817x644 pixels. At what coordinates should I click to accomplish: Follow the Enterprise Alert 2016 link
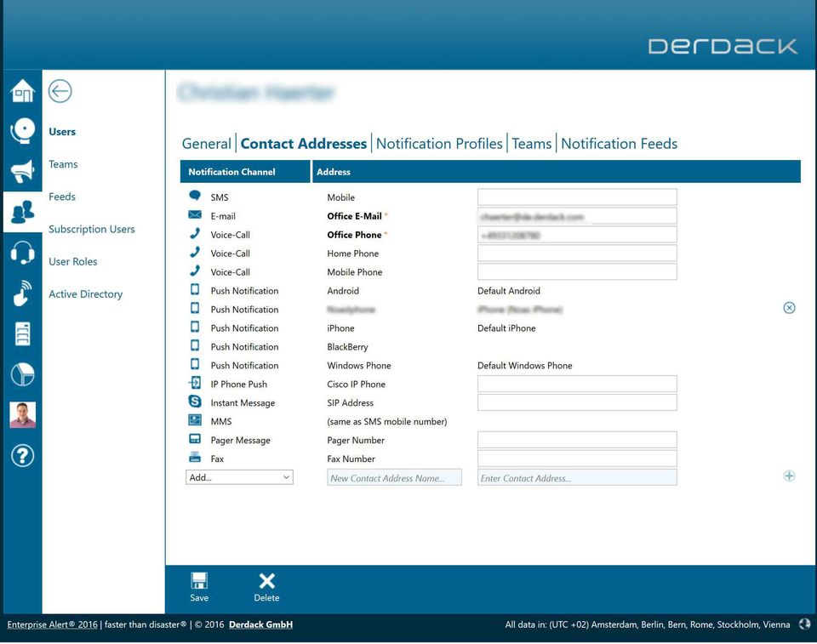(x=52, y=624)
